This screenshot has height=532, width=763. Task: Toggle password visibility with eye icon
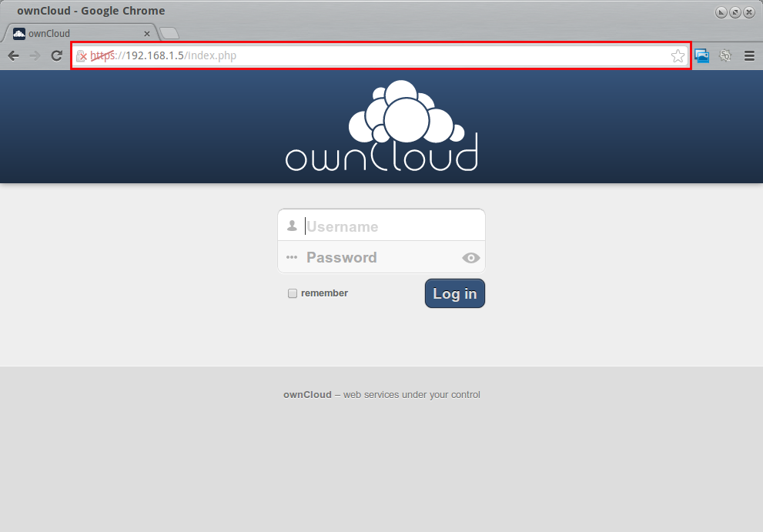tap(470, 257)
